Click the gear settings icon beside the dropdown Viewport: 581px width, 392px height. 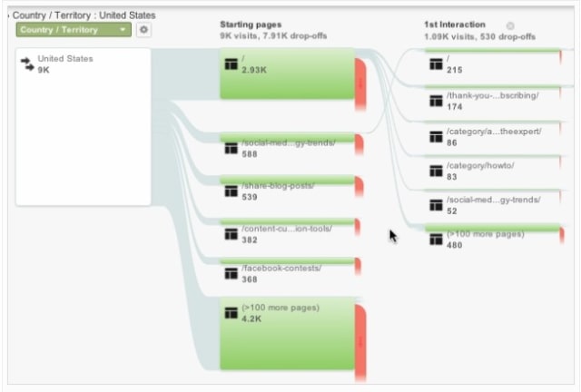click(x=143, y=30)
